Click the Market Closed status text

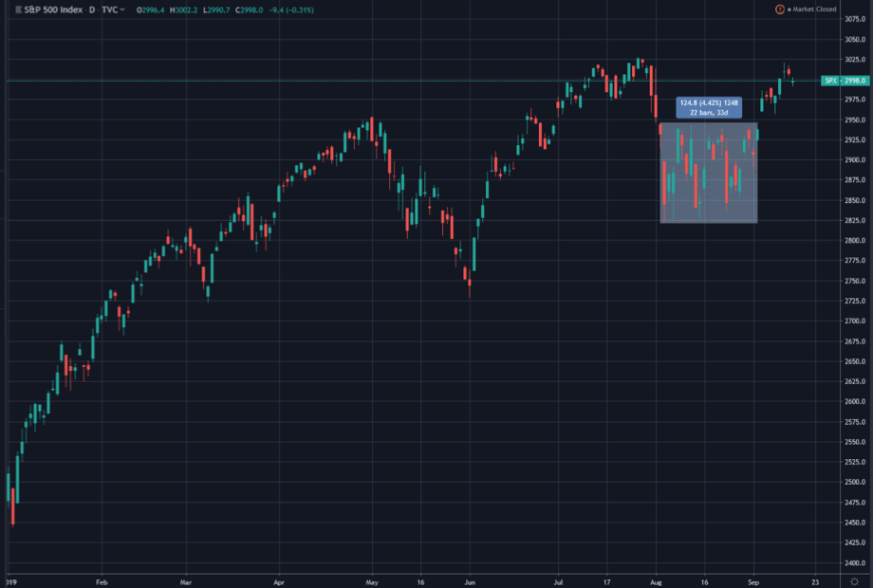click(815, 9)
